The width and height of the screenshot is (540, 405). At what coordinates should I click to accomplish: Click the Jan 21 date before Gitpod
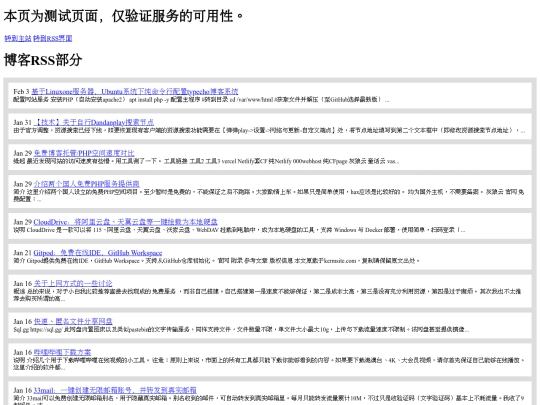tap(22, 253)
